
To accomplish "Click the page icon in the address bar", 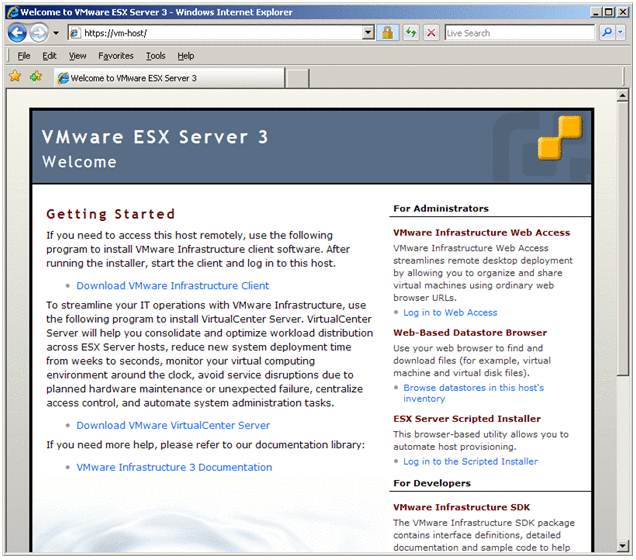I will tap(75, 33).
